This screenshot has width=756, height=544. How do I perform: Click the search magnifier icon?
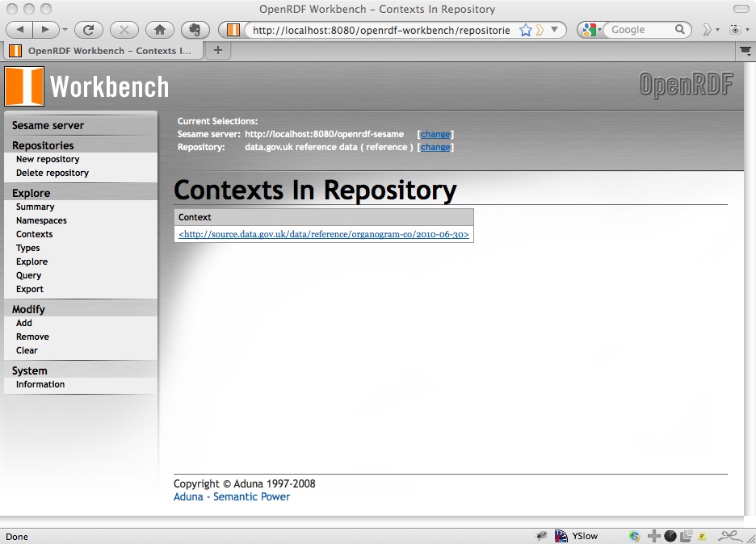tap(680, 29)
